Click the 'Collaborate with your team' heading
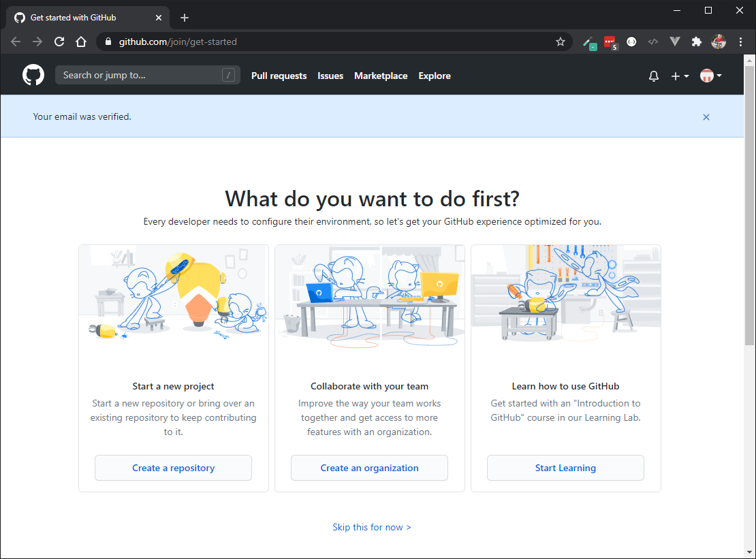 369,386
